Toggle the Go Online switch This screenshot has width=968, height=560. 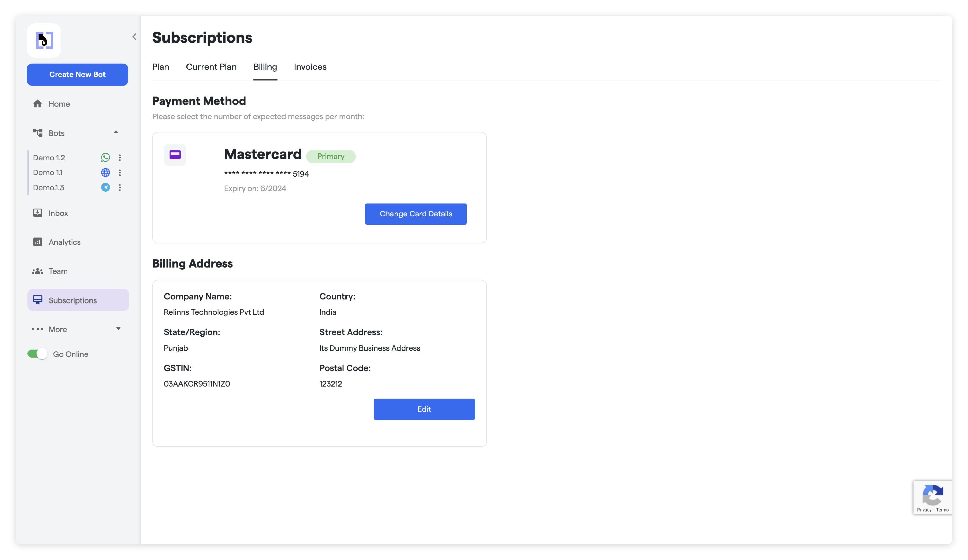click(x=37, y=354)
